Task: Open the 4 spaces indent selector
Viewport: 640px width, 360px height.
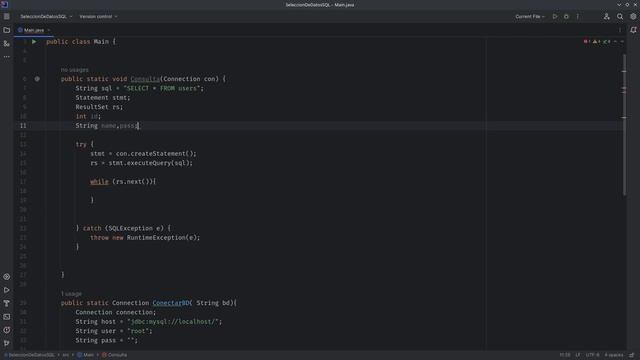Action: [x=614, y=355]
